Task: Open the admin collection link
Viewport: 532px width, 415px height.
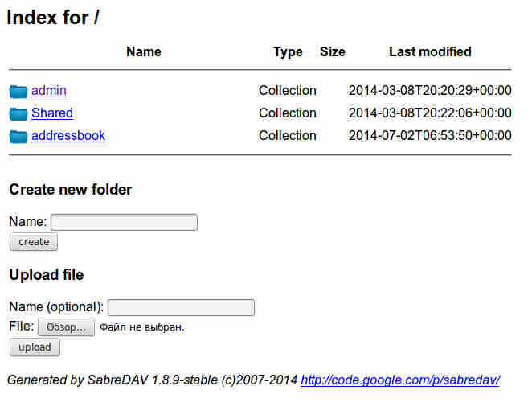Action: coord(49,91)
